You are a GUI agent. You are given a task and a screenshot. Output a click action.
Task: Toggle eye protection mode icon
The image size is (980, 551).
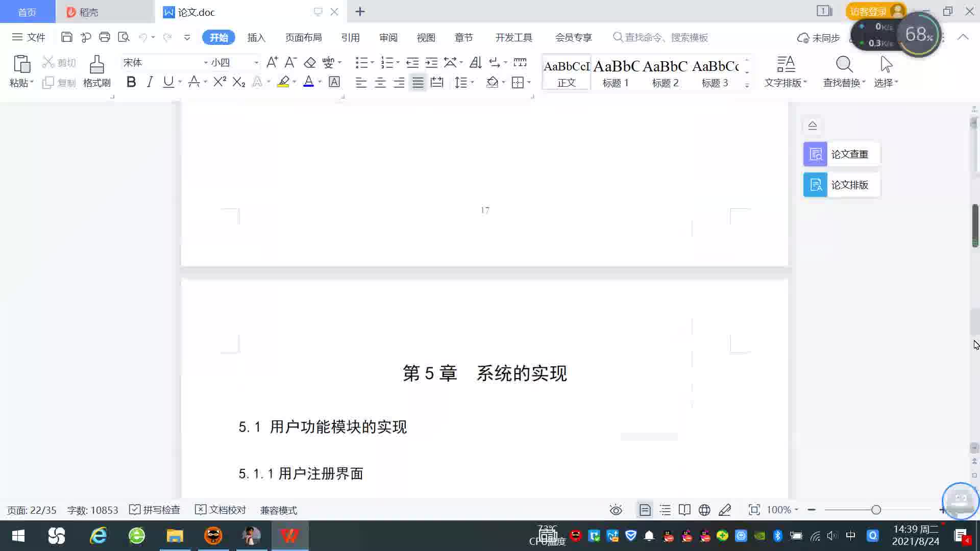pos(616,510)
